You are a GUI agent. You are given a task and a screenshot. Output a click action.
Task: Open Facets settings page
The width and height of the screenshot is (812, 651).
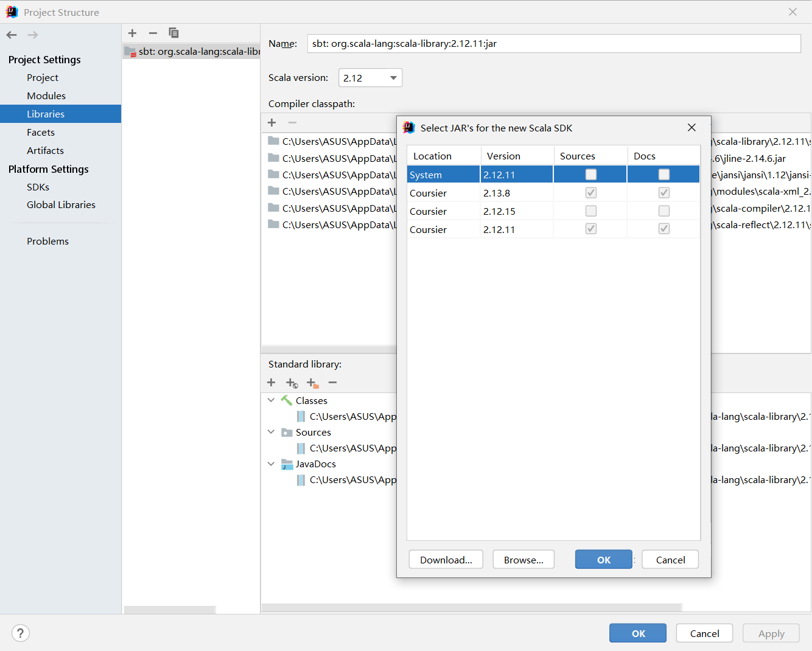41,132
